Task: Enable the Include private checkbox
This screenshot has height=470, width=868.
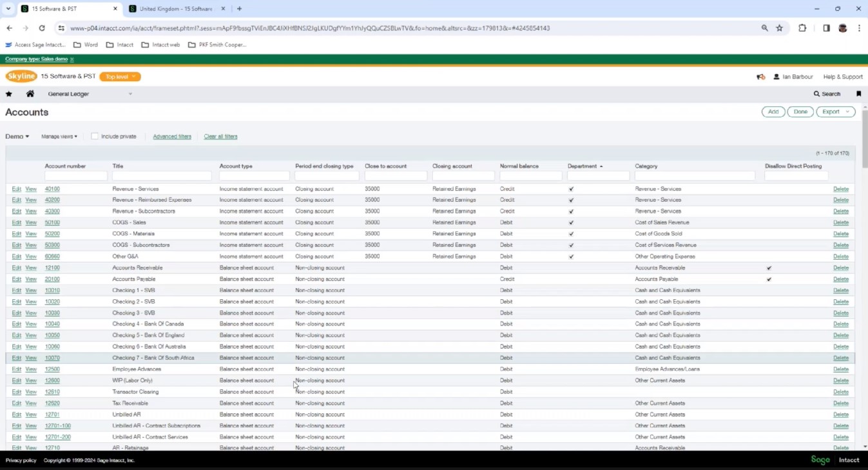Action: click(95, 136)
